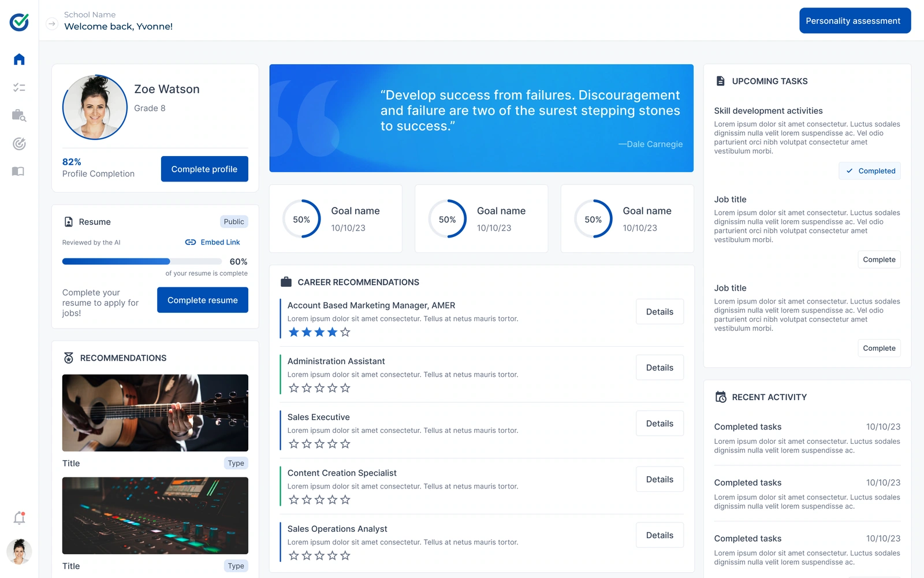924x578 pixels.
Task: Click the Dale Carnegie quote banner
Action: 481,118
